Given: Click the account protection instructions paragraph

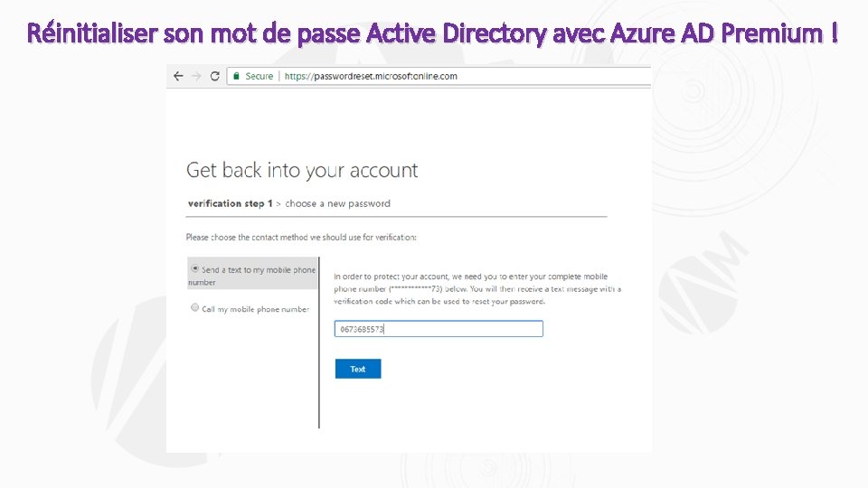Looking at the screenshot, I should click(x=476, y=288).
